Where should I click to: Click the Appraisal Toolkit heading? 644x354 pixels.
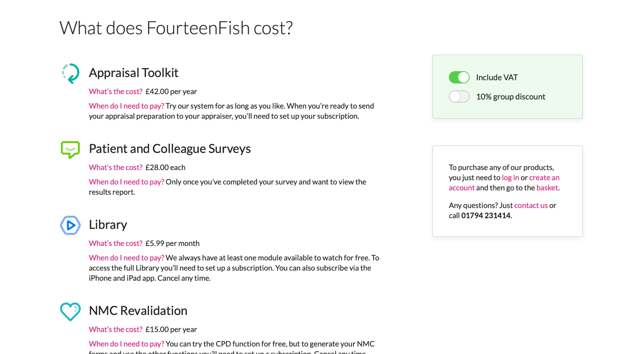(134, 73)
